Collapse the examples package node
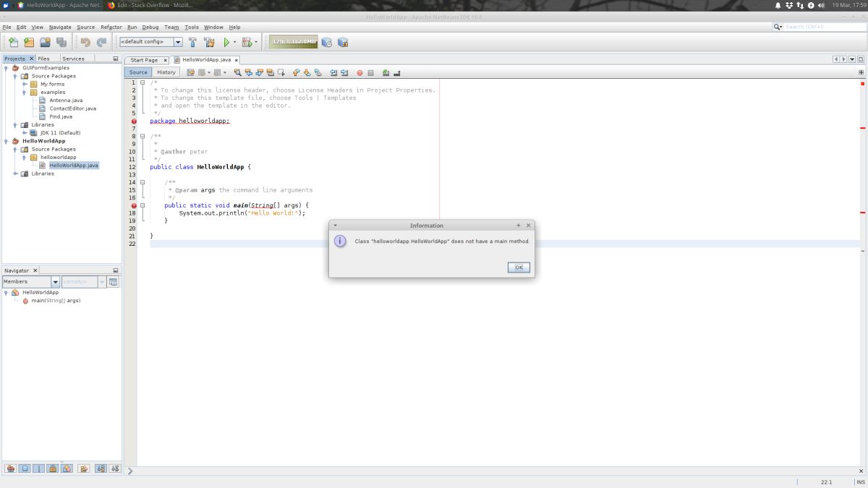This screenshot has width=868, height=488. pyautogui.click(x=25, y=93)
